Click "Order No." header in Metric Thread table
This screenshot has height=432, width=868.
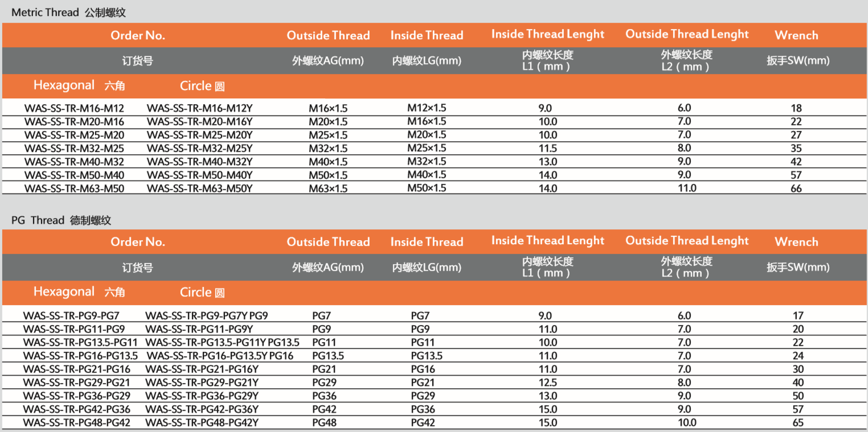point(138,35)
